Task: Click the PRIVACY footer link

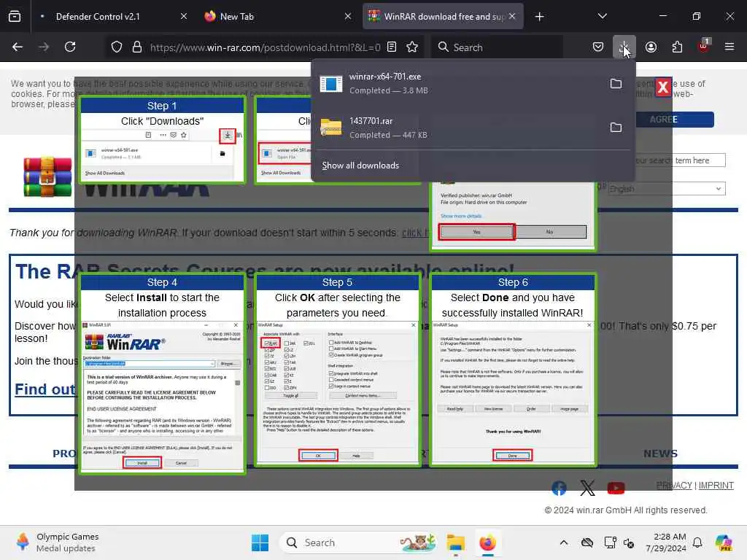Action: pos(673,485)
